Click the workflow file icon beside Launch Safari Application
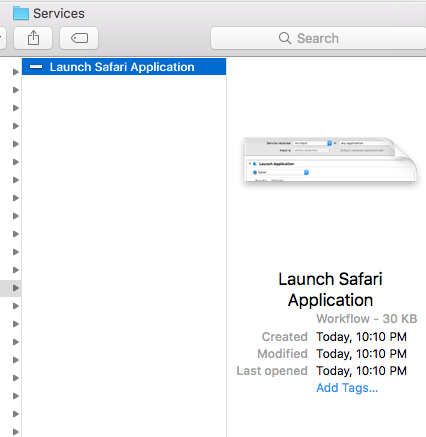The image size is (426, 437). [x=36, y=67]
